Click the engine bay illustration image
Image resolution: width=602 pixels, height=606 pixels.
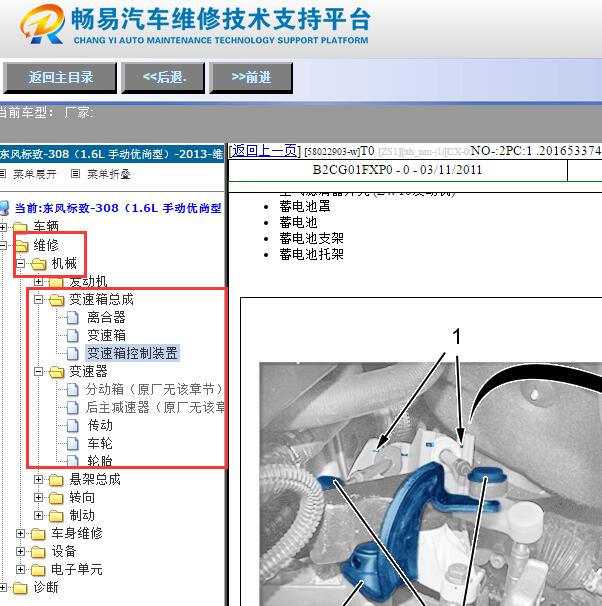click(430, 484)
